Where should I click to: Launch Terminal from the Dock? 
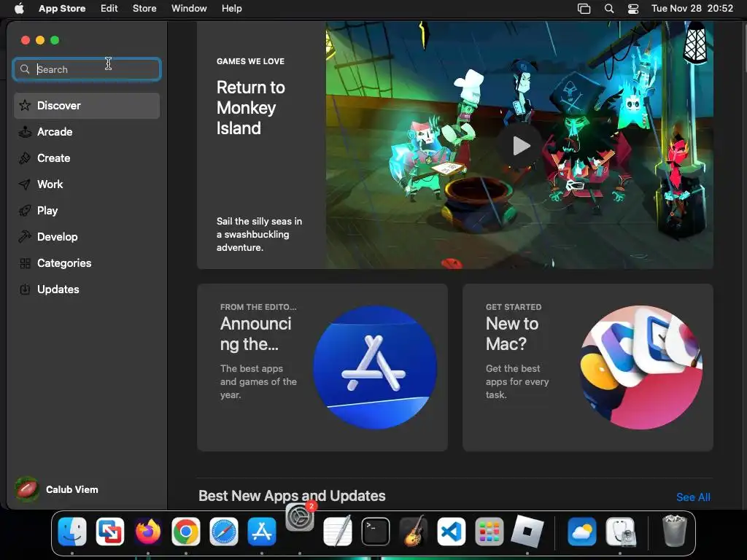coord(376,532)
